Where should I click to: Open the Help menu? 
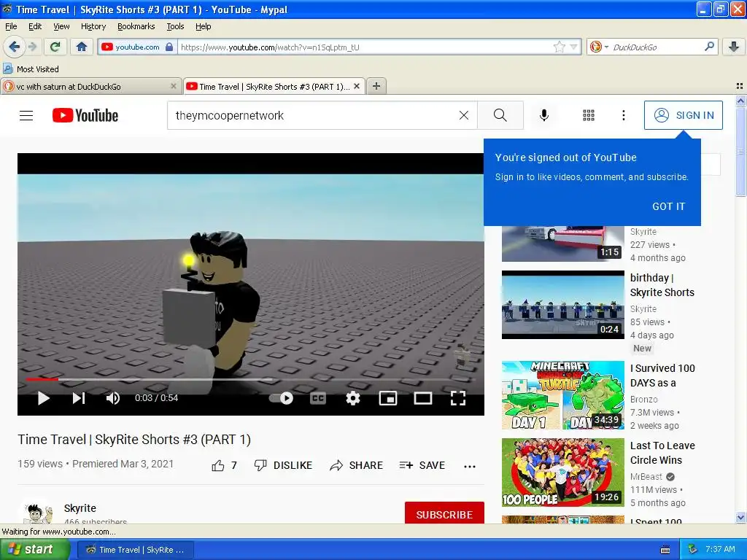point(203,26)
